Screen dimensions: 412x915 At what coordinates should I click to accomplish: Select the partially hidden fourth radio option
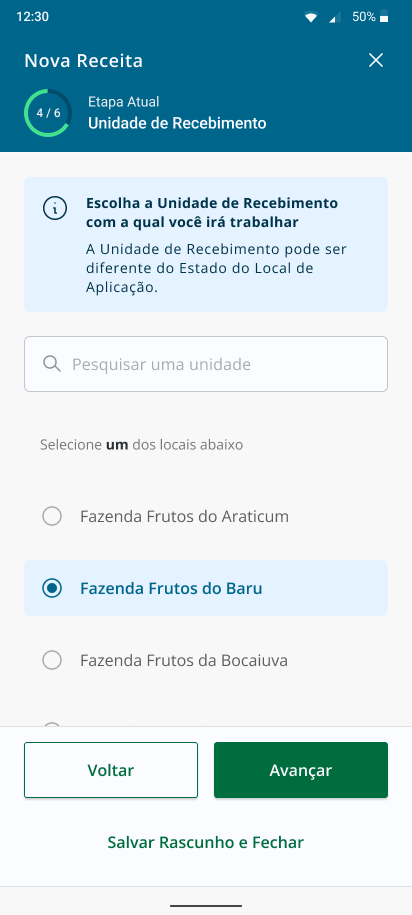(x=52, y=724)
